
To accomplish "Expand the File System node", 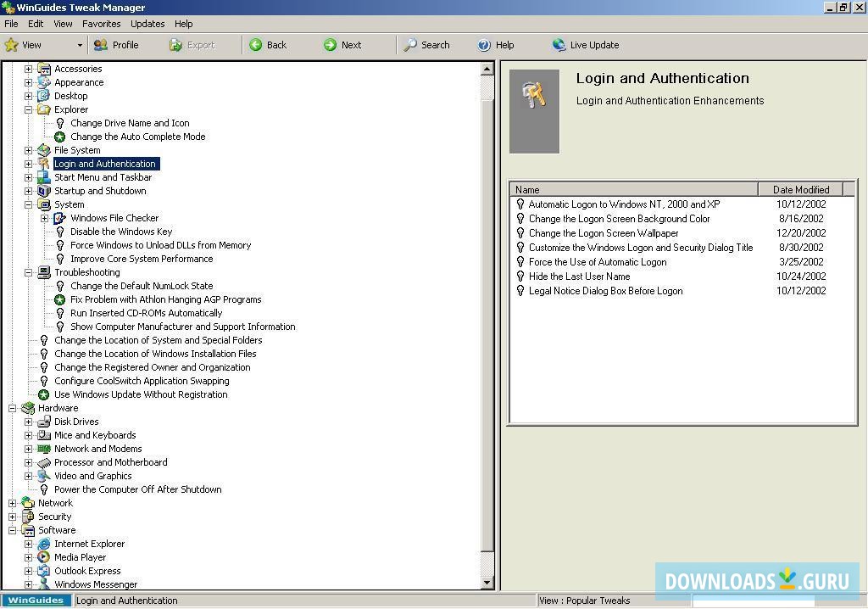I will [x=28, y=150].
